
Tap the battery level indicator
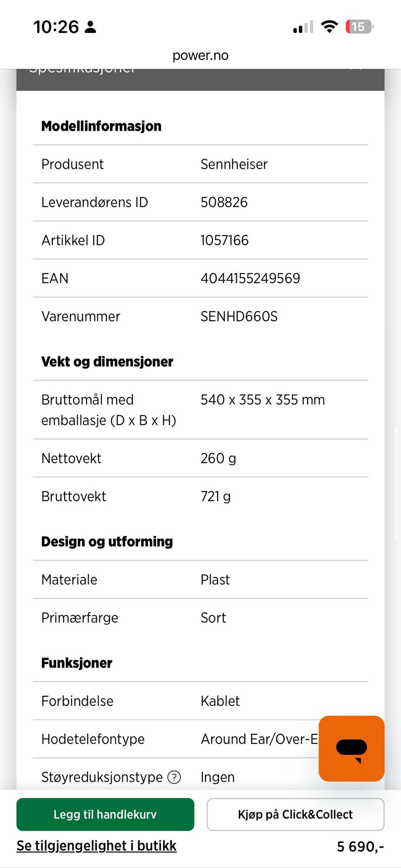(x=359, y=27)
